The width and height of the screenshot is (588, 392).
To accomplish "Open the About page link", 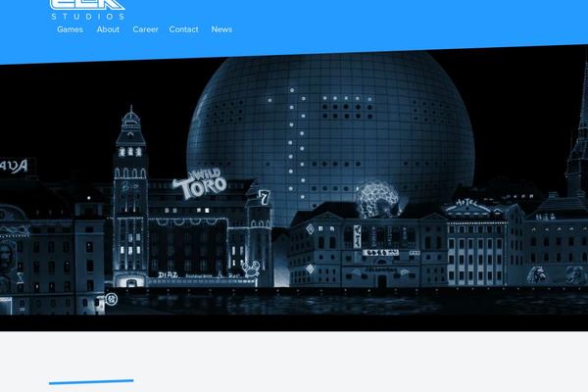I will [108, 29].
